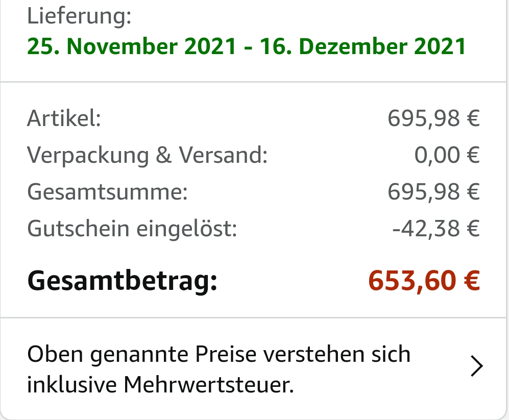Click the chevron arrow beside the tax note
Image resolution: width=509 pixels, height=420 pixels.
(x=476, y=366)
